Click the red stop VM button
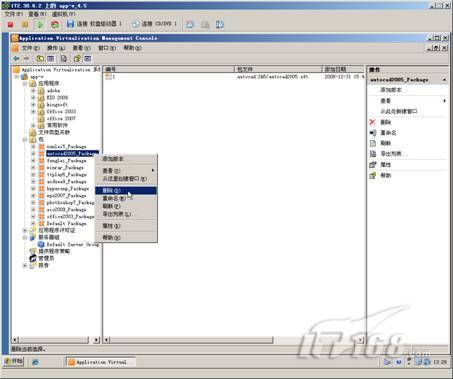 [x=10, y=24]
